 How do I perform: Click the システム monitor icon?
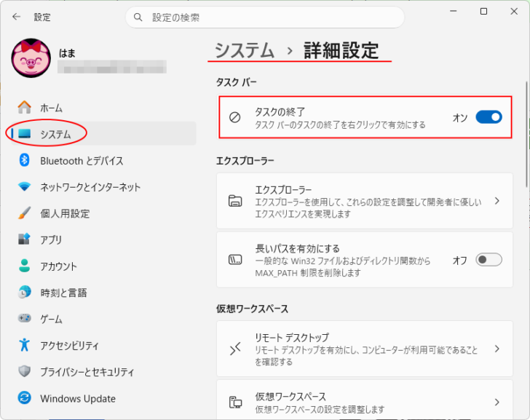tap(24, 134)
